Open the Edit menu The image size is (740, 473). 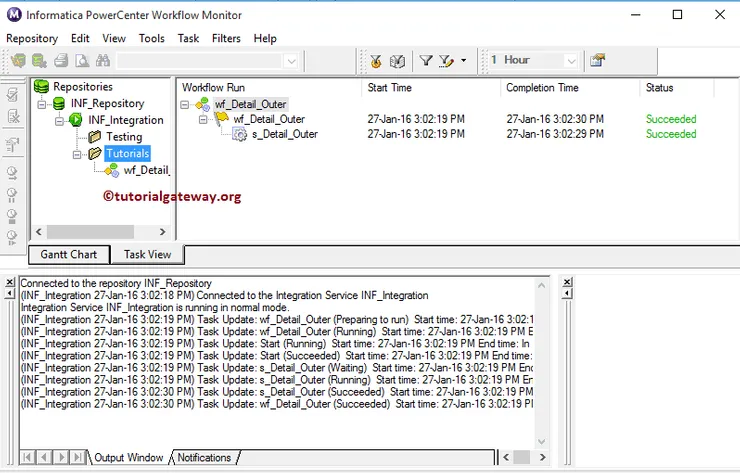pos(80,38)
